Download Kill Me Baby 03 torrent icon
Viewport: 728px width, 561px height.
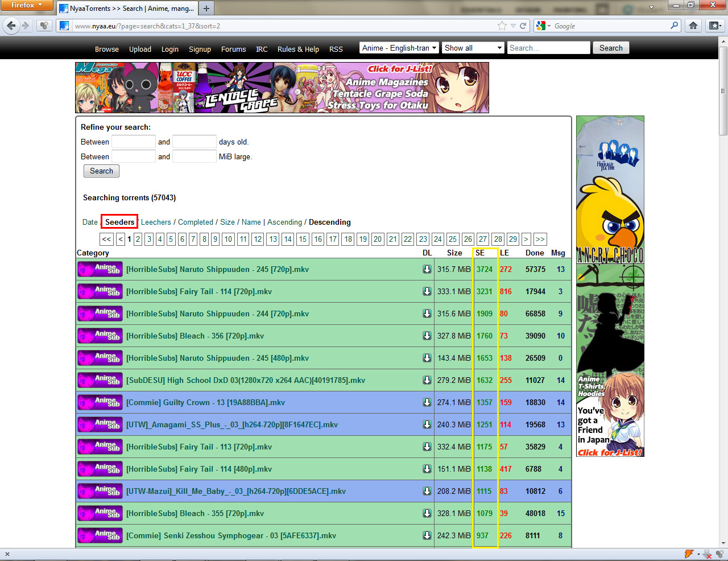pyautogui.click(x=427, y=491)
